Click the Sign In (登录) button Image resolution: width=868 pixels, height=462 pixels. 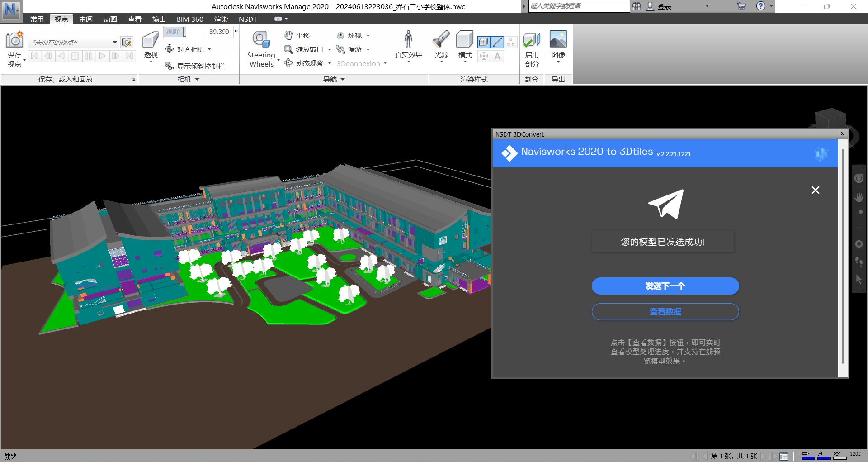pyautogui.click(x=659, y=6)
